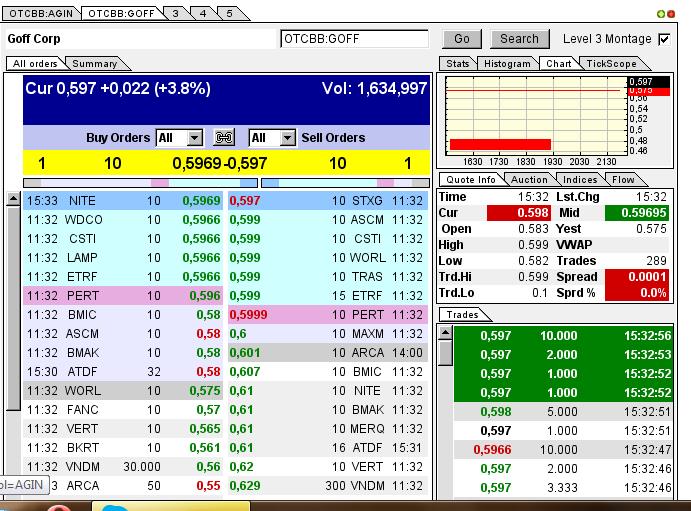
Task: Click the 0,5966 trade at 15:32:47
Action: (x=564, y=450)
